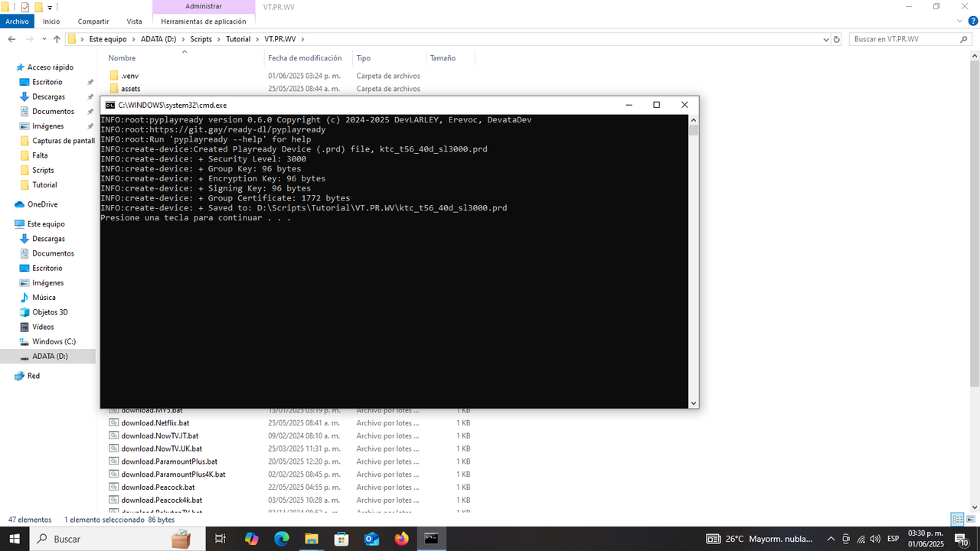Image resolution: width=980 pixels, height=551 pixels.
Task: Switch to details view layout icon
Action: point(957,519)
